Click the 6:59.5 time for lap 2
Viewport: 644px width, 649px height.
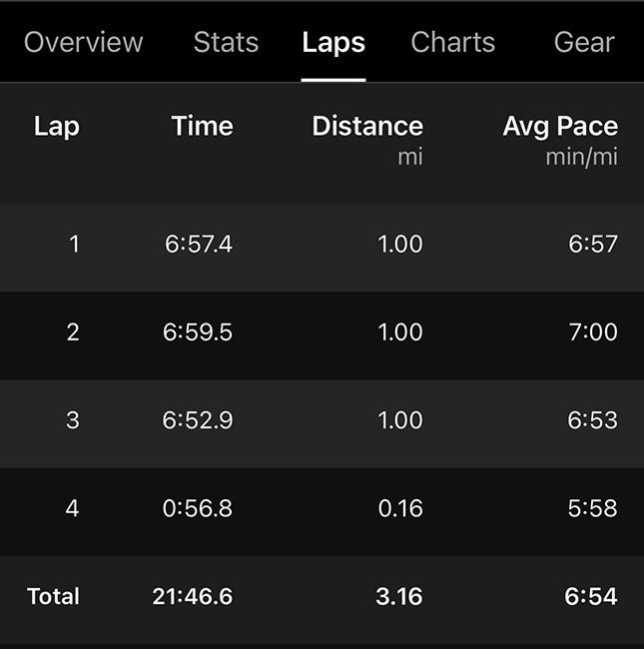tap(198, 332)
